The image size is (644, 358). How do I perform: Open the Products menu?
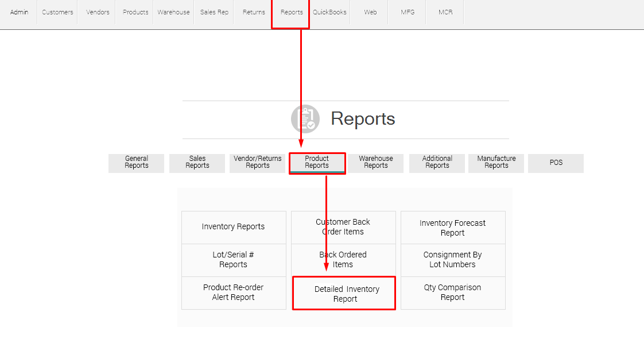click(134, 11)
